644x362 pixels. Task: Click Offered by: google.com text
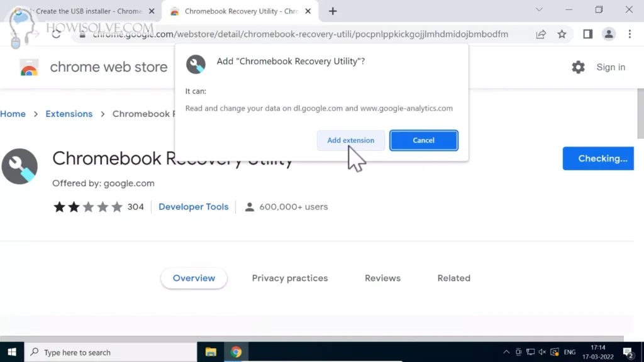click(x=103, y=184)
